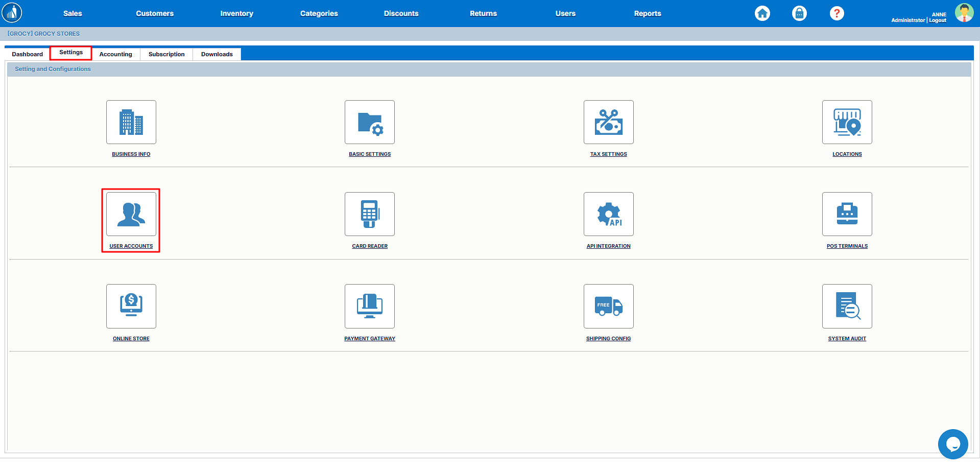Screen dimensions: 980x469
Task: Open the API Integration gear icon
Action: point(608,214)
